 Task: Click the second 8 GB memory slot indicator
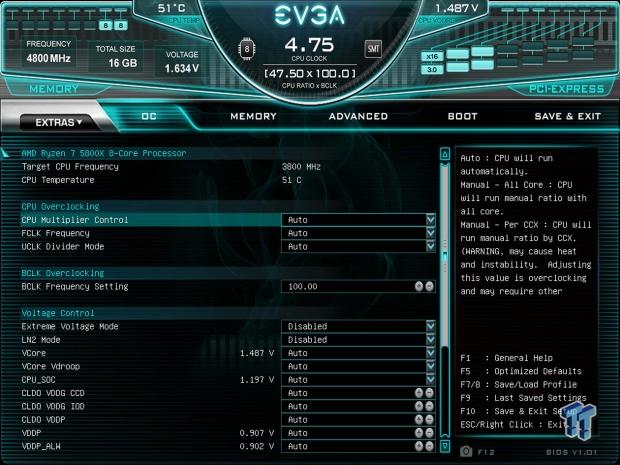(121, 26)
